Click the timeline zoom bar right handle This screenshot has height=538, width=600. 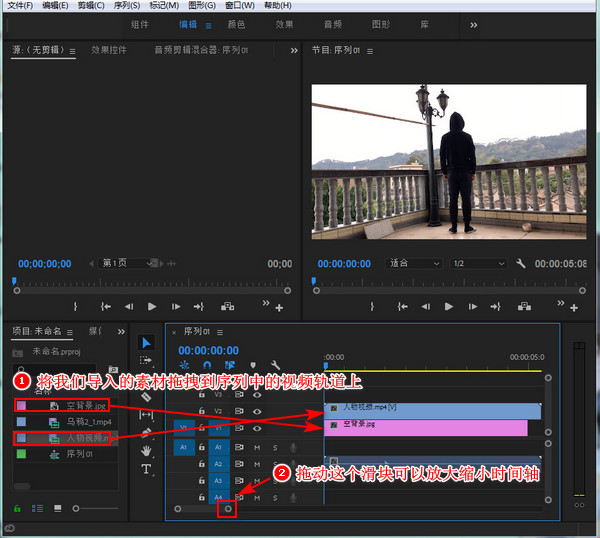click(x=228, y=509)
